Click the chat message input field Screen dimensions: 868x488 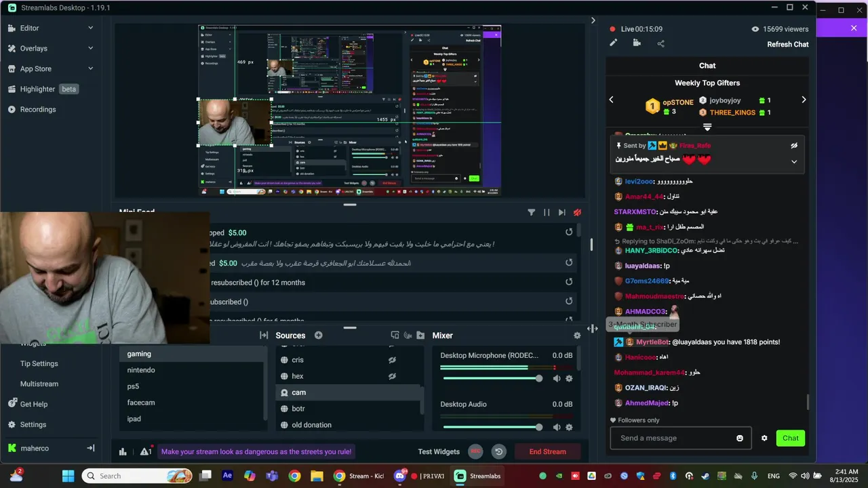[673, 438]
